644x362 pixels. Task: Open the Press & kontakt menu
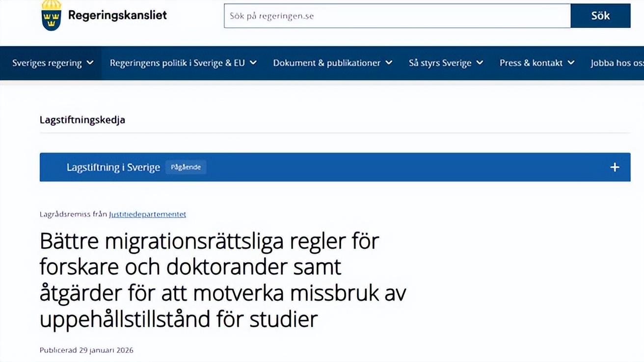point(531,63)
